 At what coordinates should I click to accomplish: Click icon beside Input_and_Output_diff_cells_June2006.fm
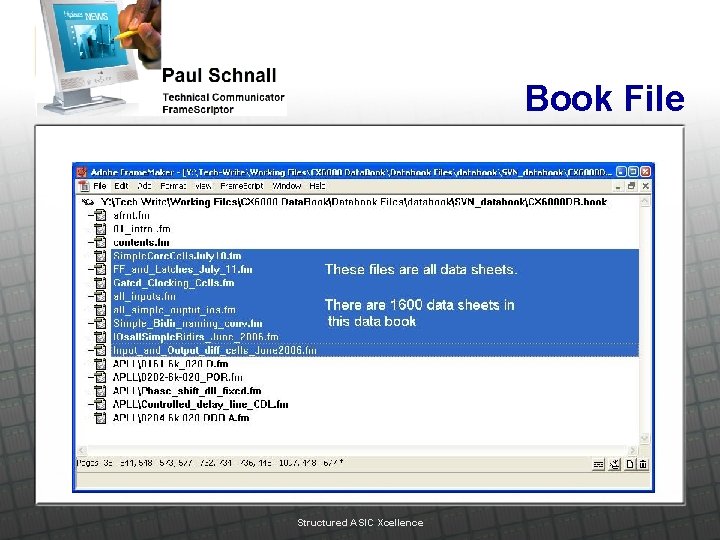click(100, 350)
